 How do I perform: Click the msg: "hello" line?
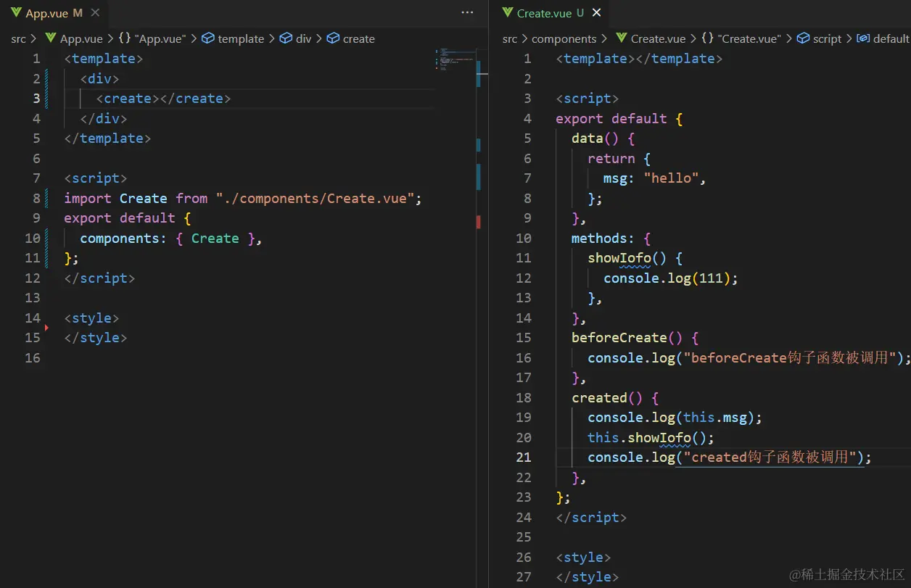click(x=655, y=178)
